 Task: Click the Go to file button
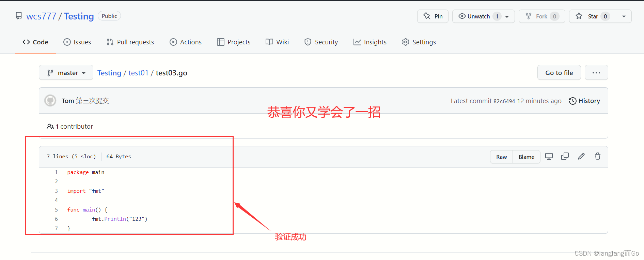[559, 73]
